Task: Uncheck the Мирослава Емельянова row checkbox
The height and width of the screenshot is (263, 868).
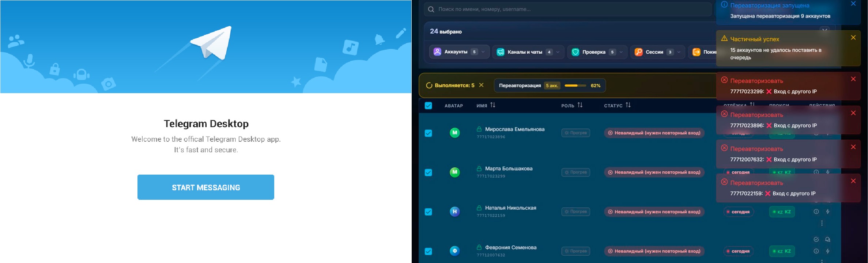Action: tap(429, 133)
